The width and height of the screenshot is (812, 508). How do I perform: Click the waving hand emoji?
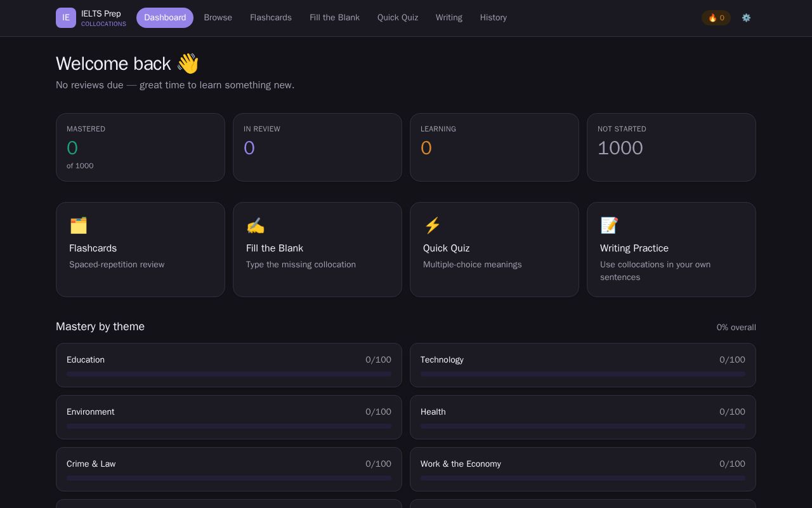pos(188,63)
